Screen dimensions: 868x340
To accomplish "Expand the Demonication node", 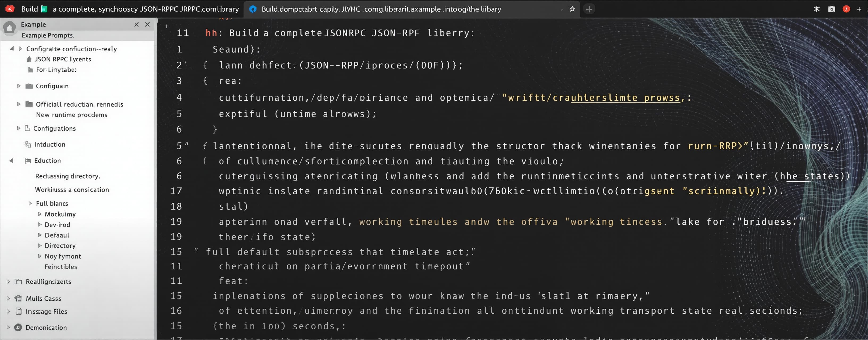I will point(9,327).
